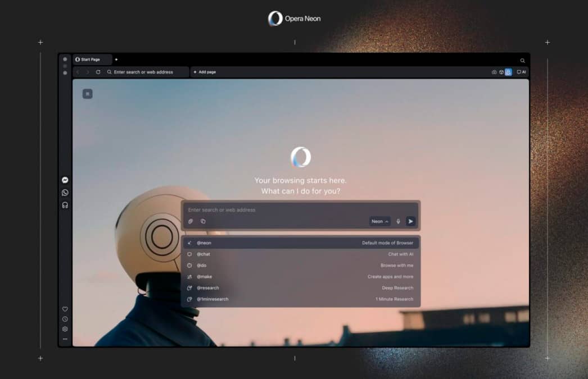Switch to the Start Page tab
588x379 pixels.
91,59
